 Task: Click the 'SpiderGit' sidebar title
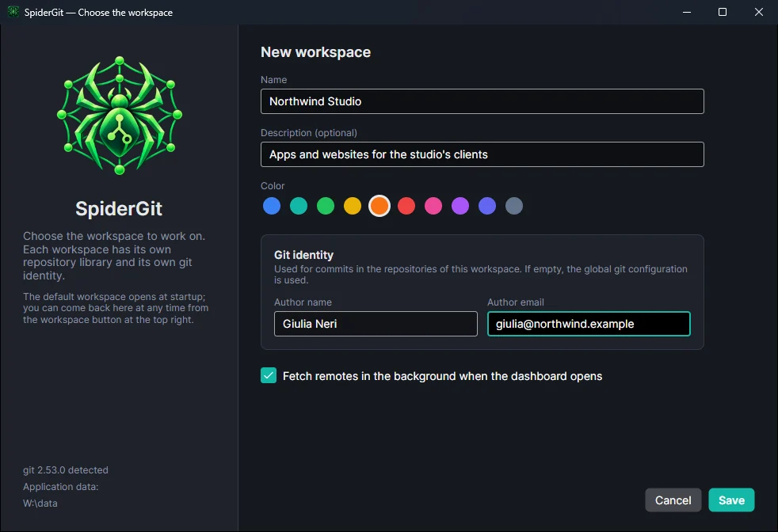click(119, 209)
